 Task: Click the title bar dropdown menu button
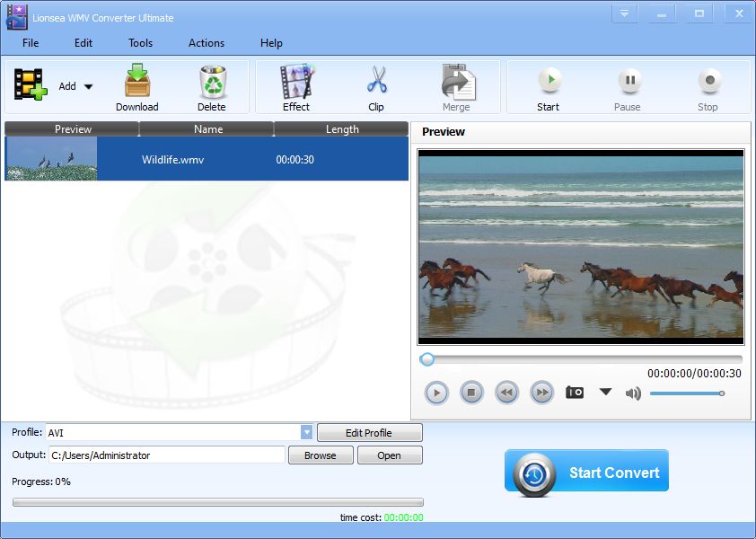pyautogui.click(x=624, y=13)
